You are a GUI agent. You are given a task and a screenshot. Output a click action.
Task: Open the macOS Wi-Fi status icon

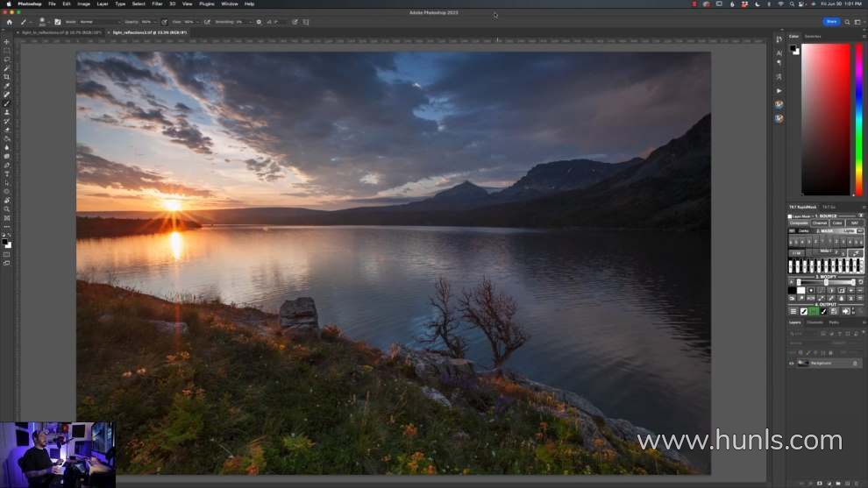pyautogui.click(x=780, y=4)
